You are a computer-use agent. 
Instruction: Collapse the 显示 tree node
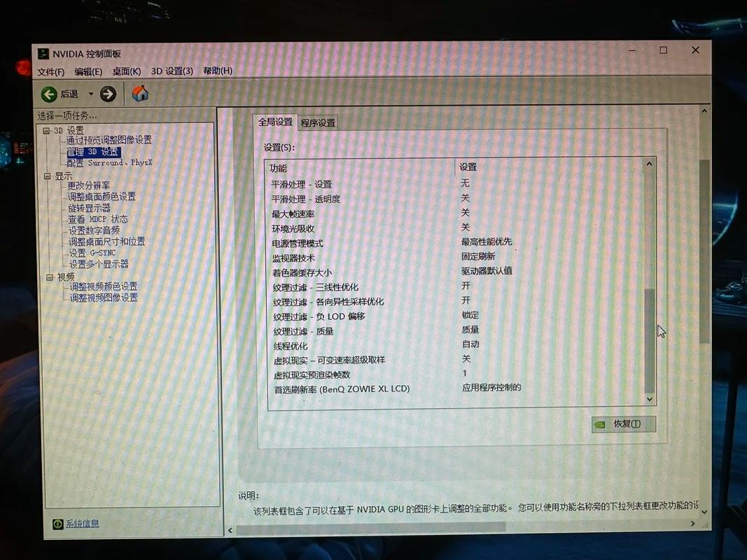tap(48, 176)
